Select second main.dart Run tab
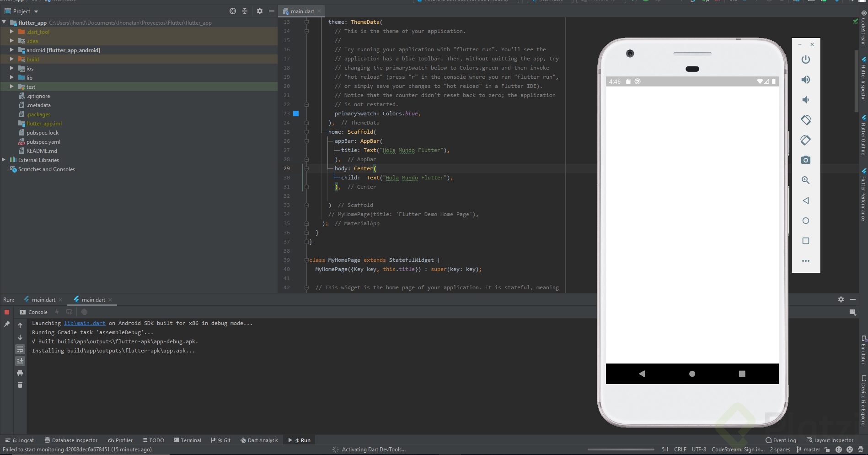This screenshot has width=868, height=455. 93,300
